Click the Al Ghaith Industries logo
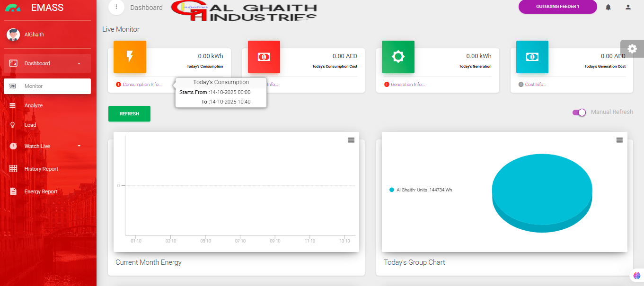 244,11
